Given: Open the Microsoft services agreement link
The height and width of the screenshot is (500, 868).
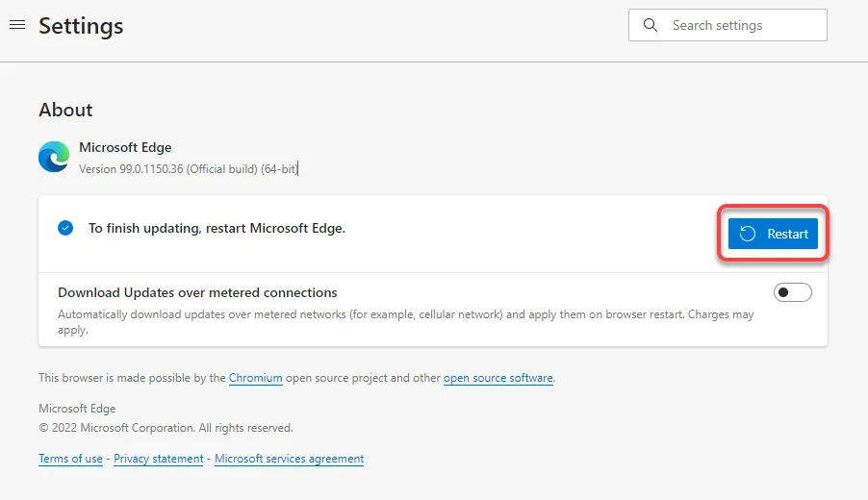Looking at the screenshot, I should pos(289,459).
